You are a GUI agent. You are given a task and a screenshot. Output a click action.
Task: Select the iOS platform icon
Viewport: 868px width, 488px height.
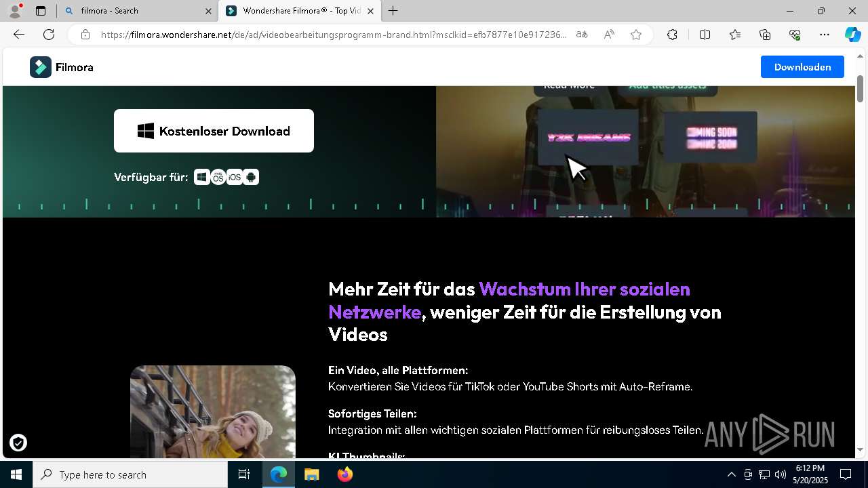tap(235, 177)
